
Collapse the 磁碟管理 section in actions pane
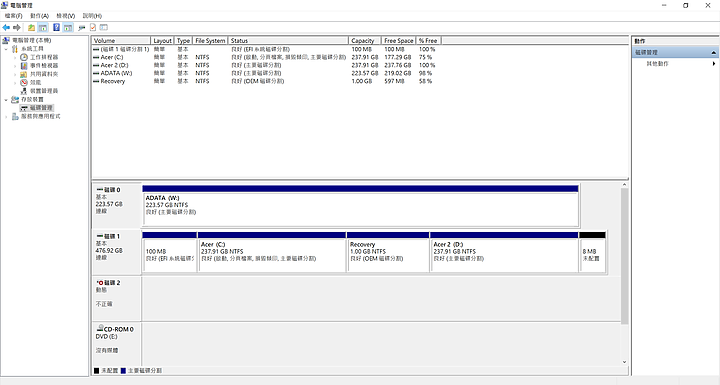(713, 52)
